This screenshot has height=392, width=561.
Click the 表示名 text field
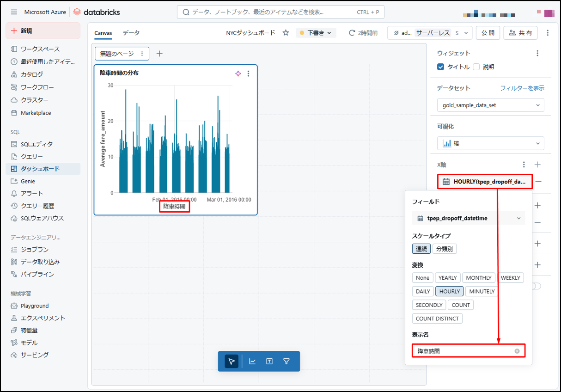(x=463, y=351)
